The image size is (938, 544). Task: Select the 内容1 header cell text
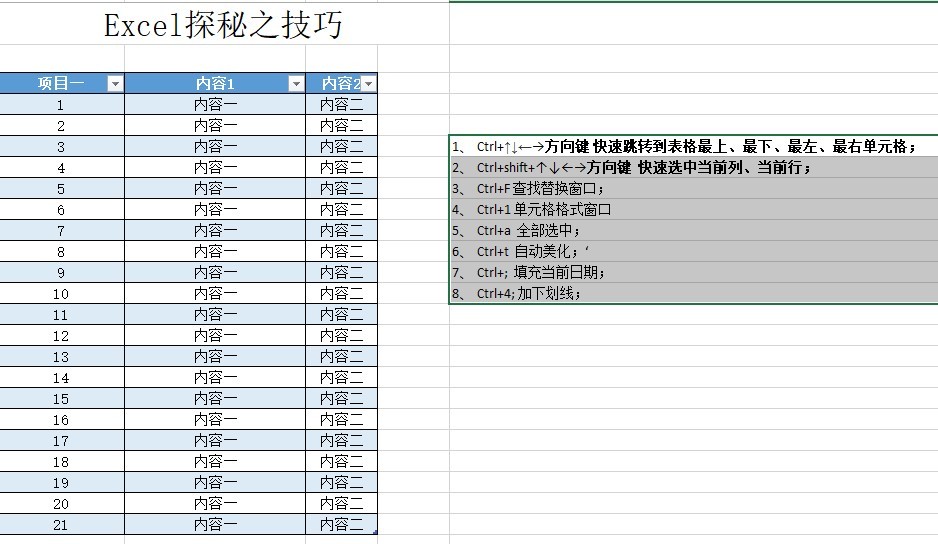tap(215, 83)
